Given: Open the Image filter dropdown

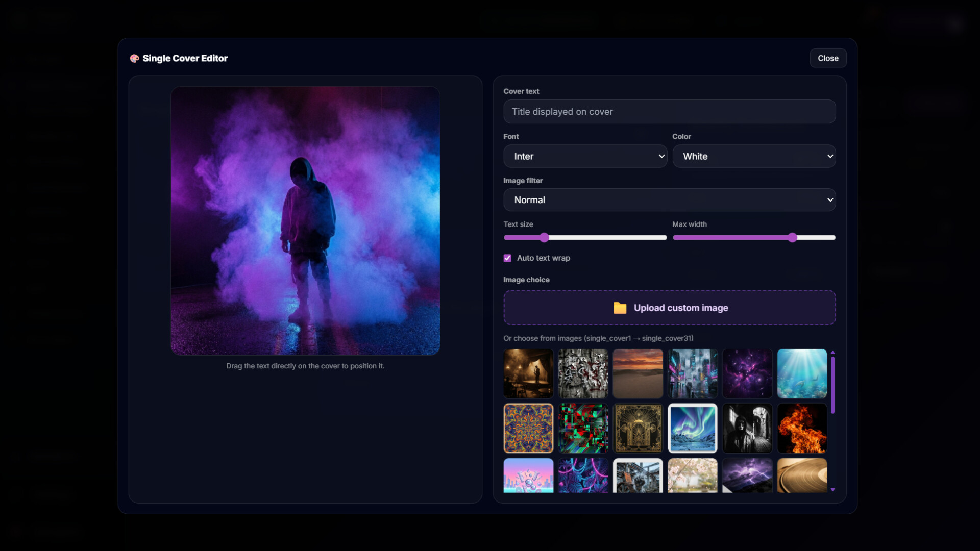Looking at the screenshot, I should [669, 200].
